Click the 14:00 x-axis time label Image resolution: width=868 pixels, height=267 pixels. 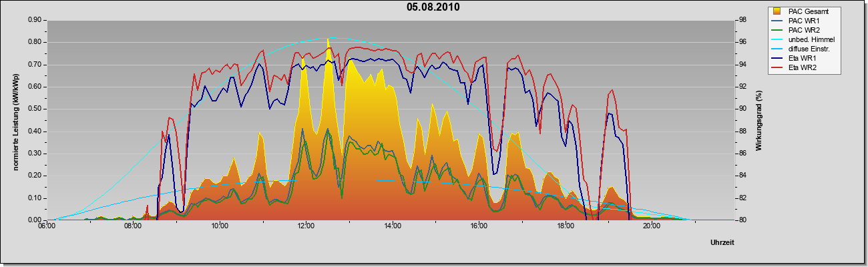392,227
